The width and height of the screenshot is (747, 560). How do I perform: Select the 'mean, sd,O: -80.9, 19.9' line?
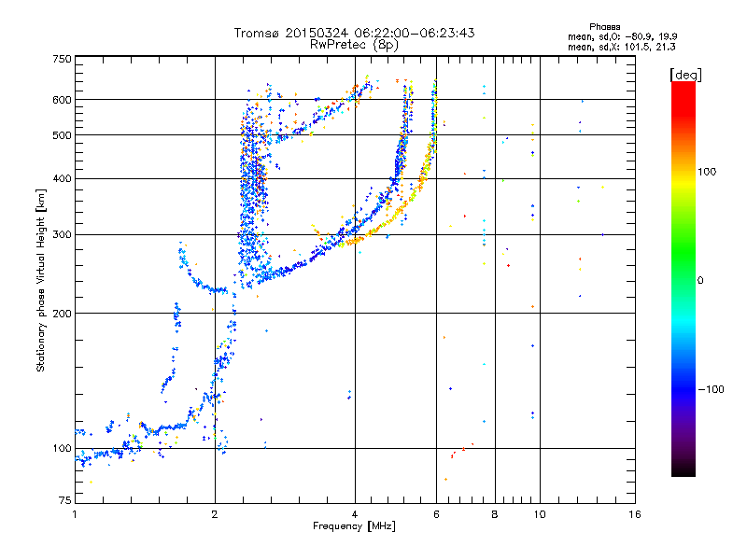click(x=622, y=37)
